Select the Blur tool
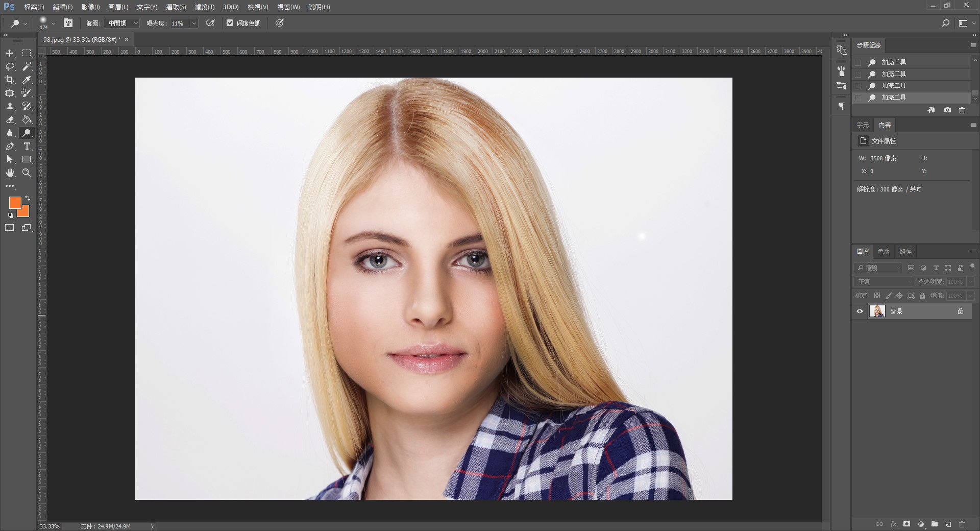The width and height of the screenshot is (980, 531). coord(10,133)
